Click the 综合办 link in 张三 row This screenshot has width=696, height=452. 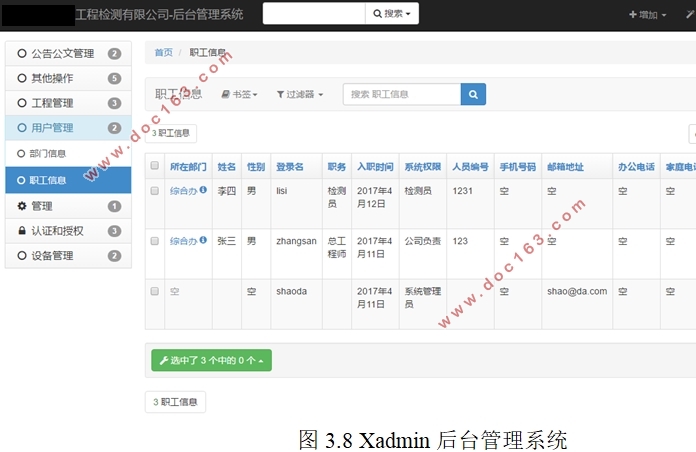pos(183,241)
